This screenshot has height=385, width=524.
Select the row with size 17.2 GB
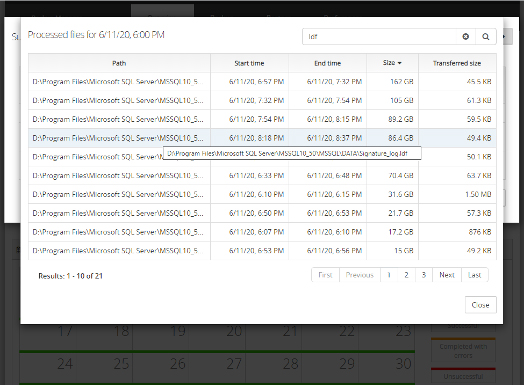pos(262,232)
